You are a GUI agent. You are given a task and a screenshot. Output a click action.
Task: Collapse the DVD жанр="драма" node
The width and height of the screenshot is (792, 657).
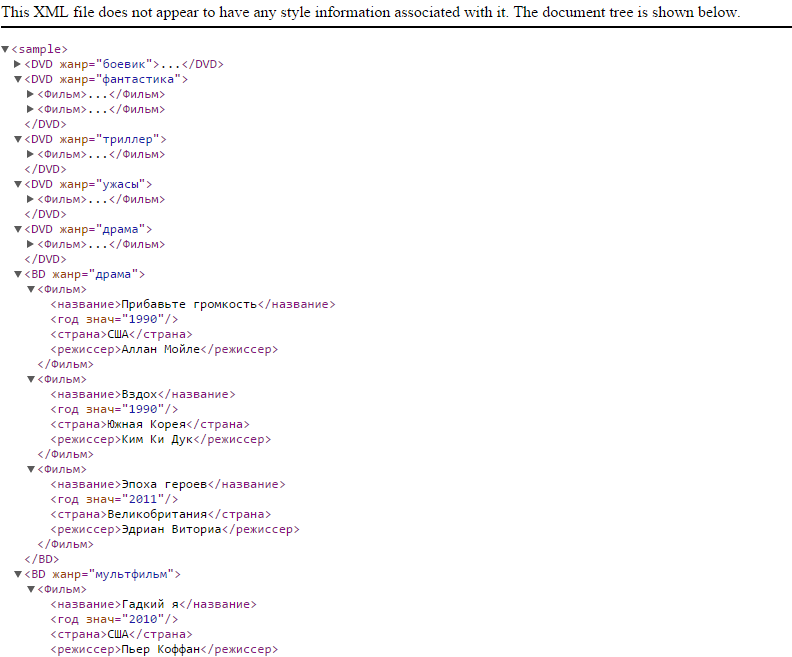point(18,229)
